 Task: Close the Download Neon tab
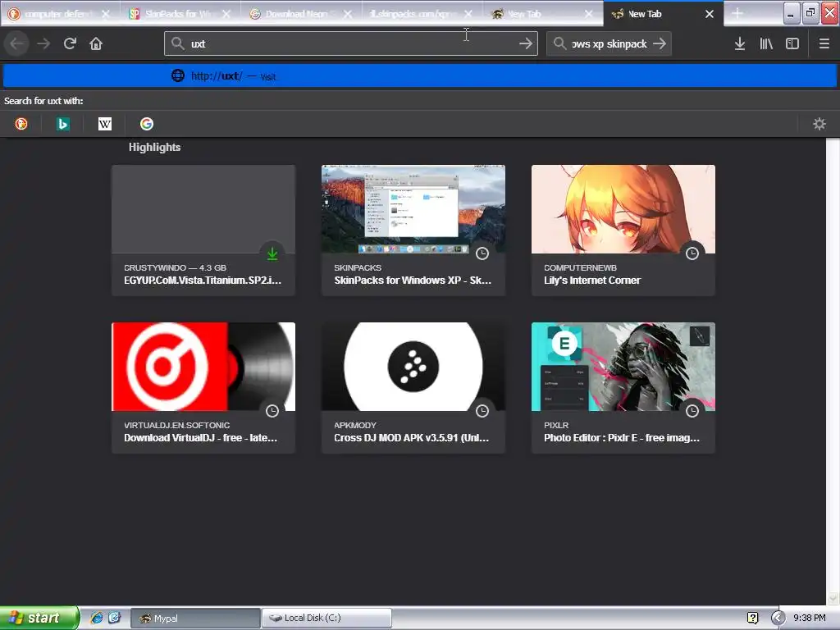tap(348, 14)
